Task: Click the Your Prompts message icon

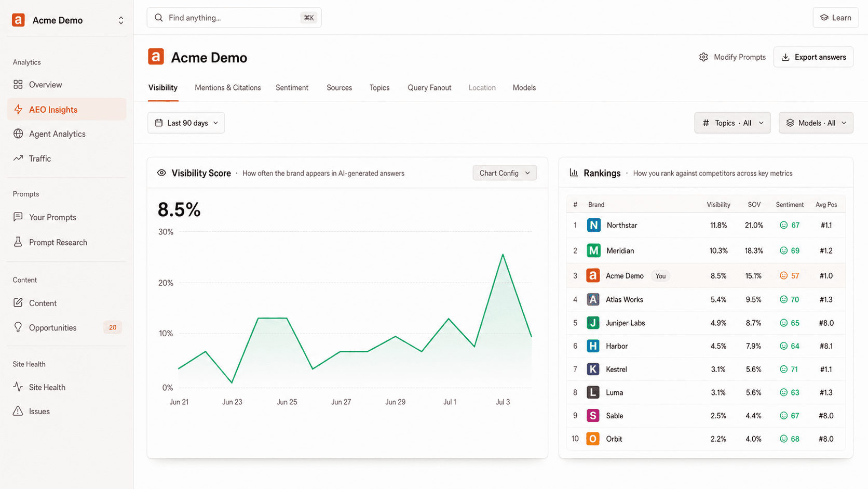Action: (18, 217)
